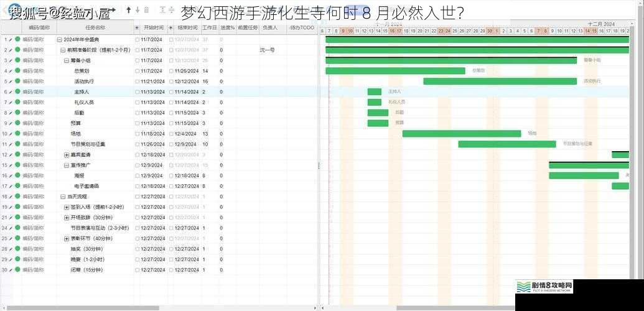644x311 pixels.
Task: Collapse the 2024年年会盛典 root task
Action: 60,40
